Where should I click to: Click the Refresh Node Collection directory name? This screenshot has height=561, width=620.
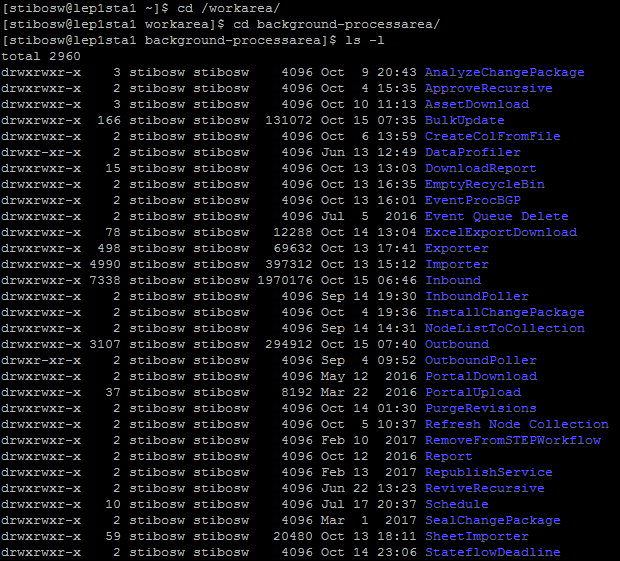tap(516, 425)
